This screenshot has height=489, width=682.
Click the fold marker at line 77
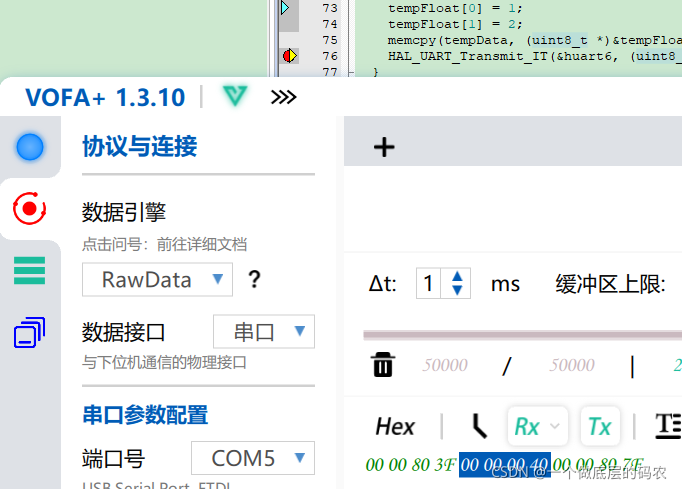click(351, 72)
